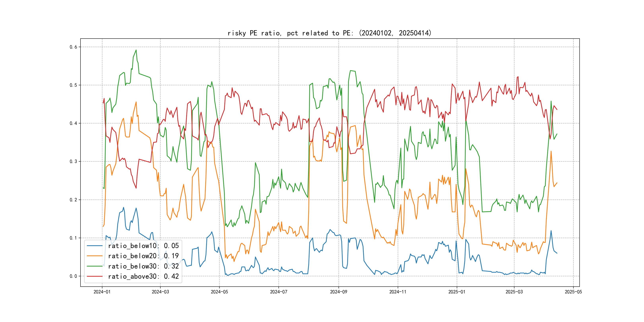Click the 2024-05 x-axis tick label
644x322 pixels.
pos(219,292)
